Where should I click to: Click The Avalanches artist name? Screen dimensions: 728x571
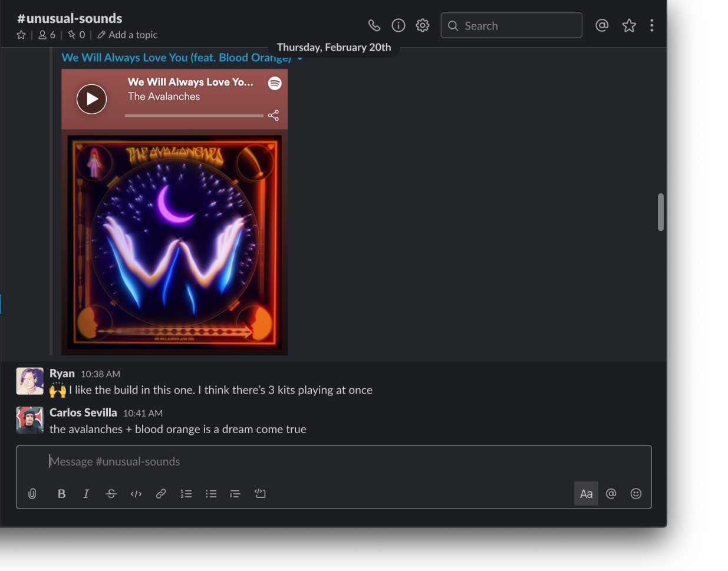click(164, 97)
